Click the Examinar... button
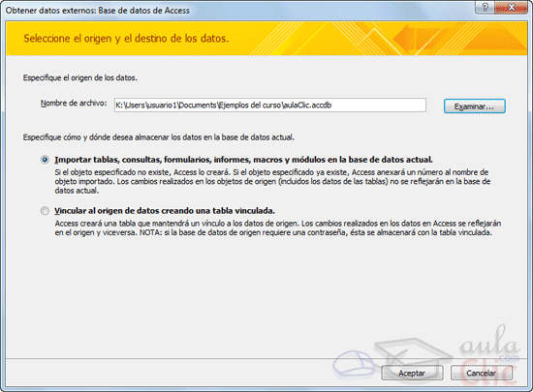533x392 pixels. coord(474,106)
